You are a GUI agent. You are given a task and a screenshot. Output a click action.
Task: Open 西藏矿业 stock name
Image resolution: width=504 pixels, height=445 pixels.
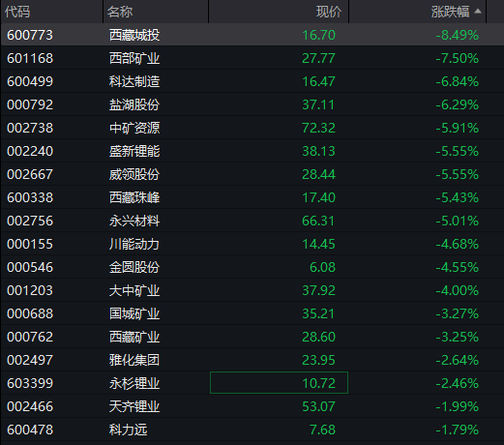(x=134, y=337)
